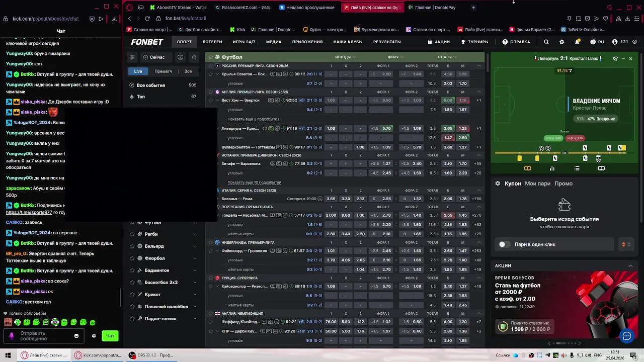Open statistics bar chart in match tracker
Screen dimensions: 644x362
tap(552, 168)
